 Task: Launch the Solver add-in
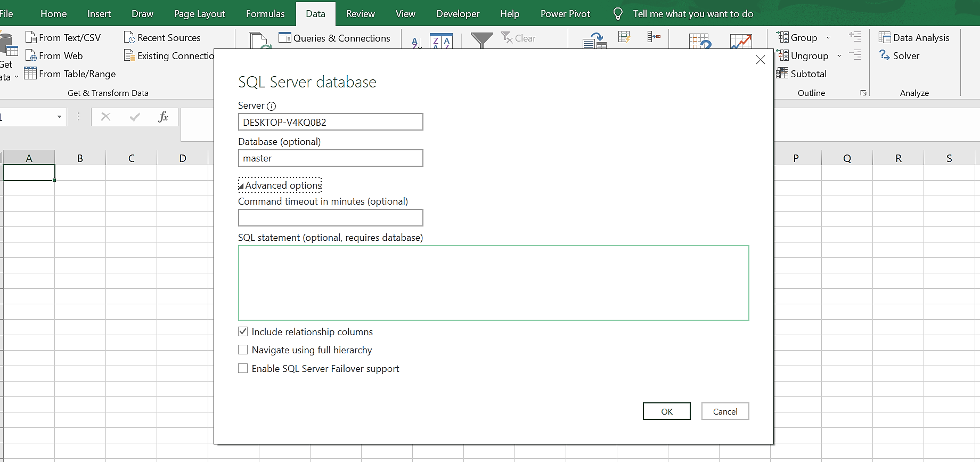pos(900,56)
